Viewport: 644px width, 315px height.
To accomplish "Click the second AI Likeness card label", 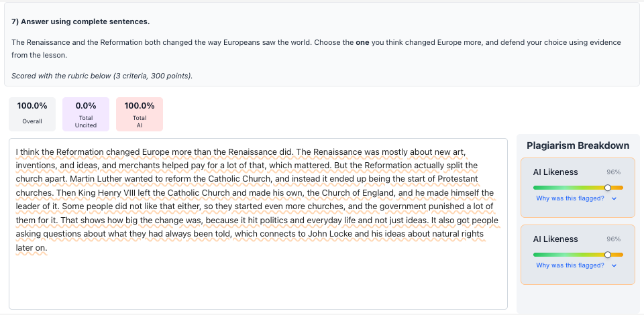I will coord(555,239).
